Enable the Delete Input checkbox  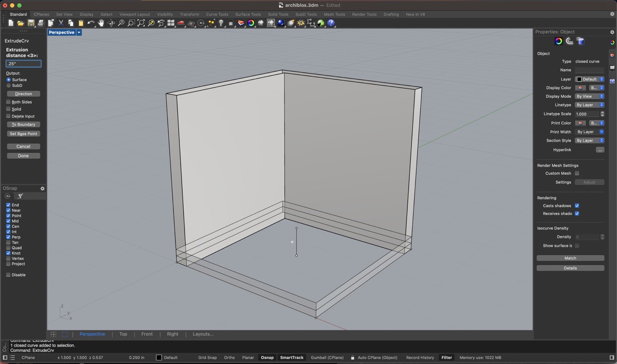tap(8, 116)
